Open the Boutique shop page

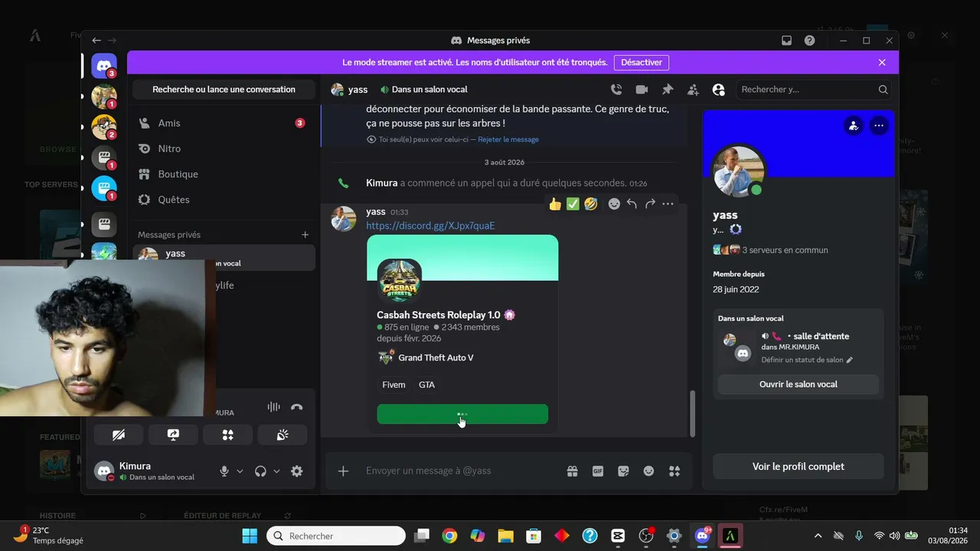coord(224,174)
